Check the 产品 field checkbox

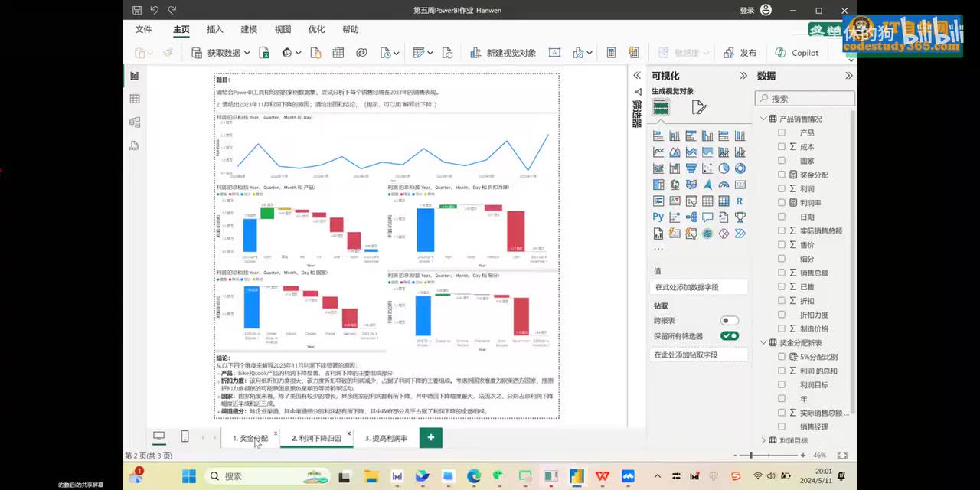782,132
